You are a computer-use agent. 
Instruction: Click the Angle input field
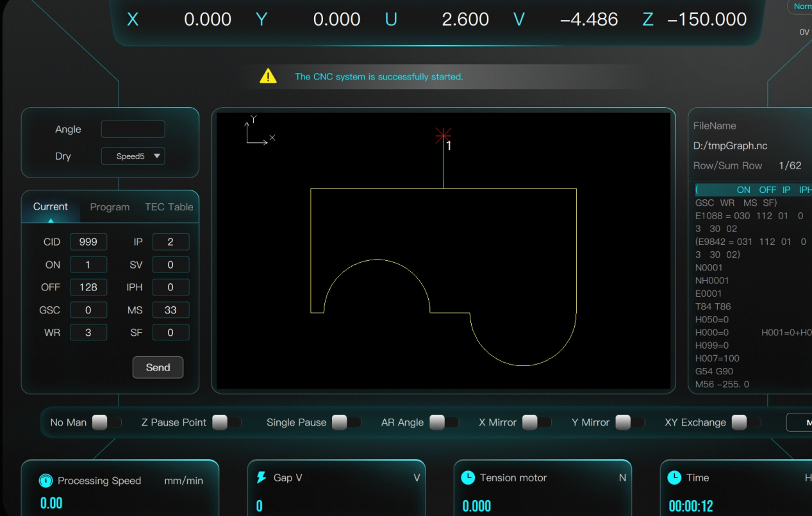pos(133,129)
